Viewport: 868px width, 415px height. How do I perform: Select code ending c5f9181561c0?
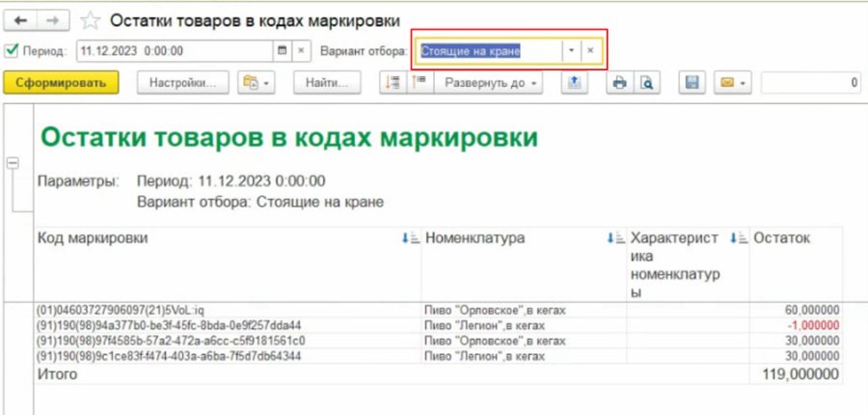(171, 340)
